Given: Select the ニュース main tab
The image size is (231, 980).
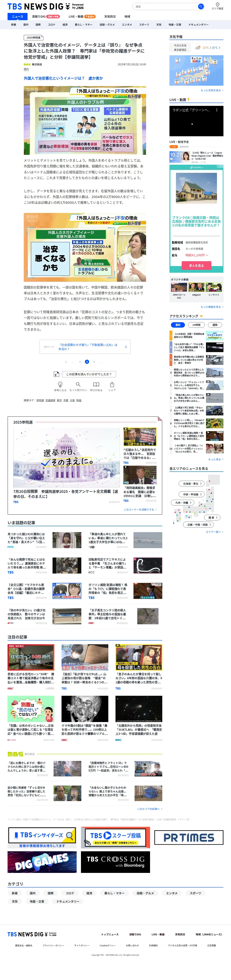Looking at the screenshot, I should 17,17.
